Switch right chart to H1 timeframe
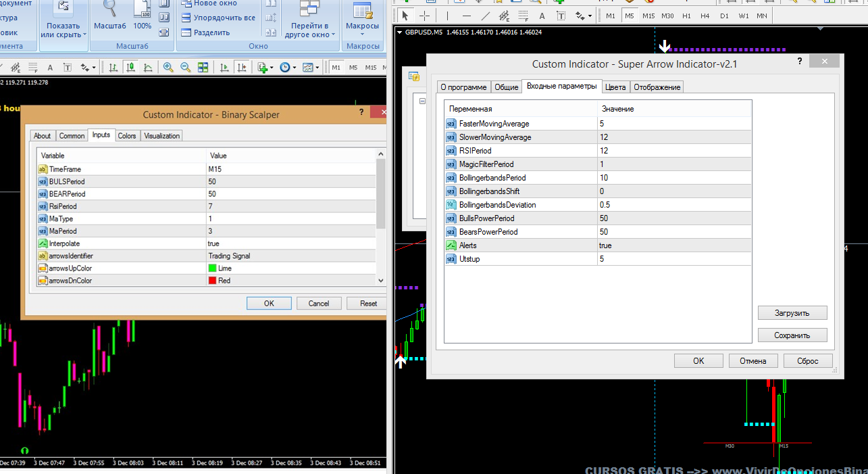Image resolution: width=868 pixels, height=474 pixels. [686, 16]
